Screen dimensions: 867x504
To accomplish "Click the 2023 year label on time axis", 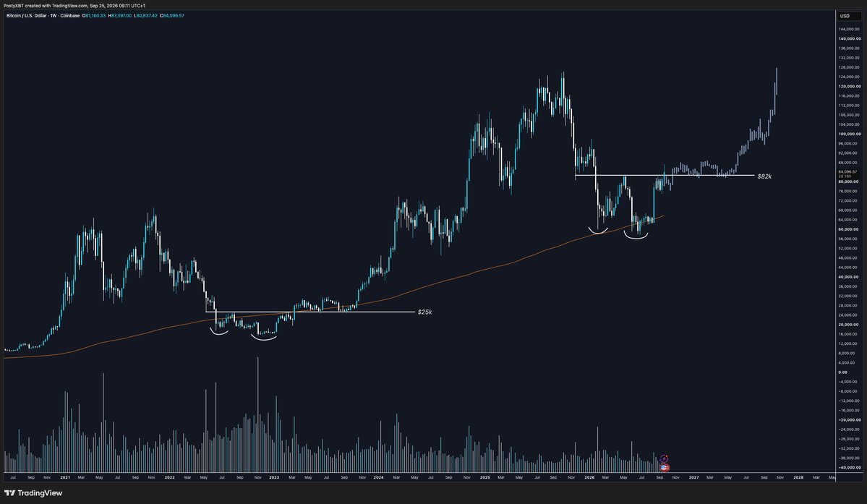I will point(274,477).
